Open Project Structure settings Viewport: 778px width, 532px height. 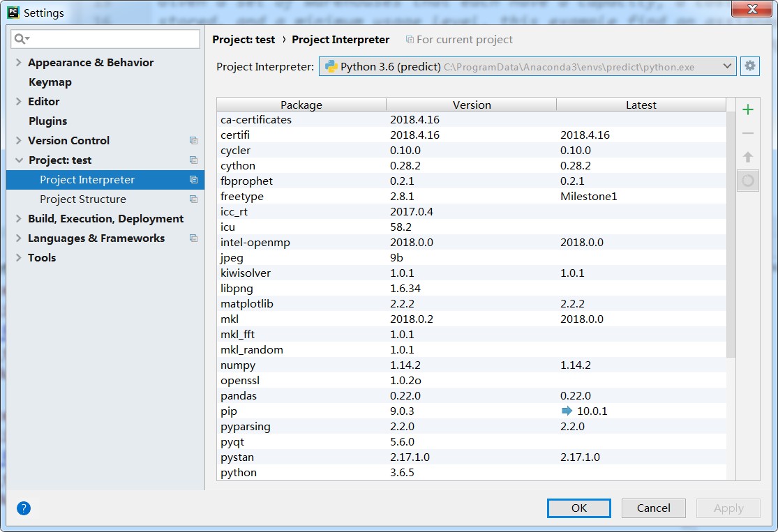pos(83,199)
